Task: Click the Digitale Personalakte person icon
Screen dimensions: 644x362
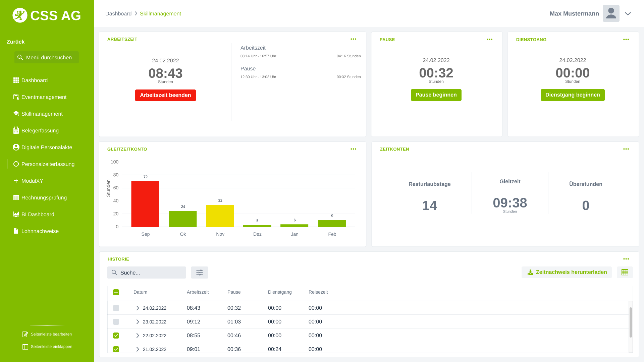Action: 16,147
